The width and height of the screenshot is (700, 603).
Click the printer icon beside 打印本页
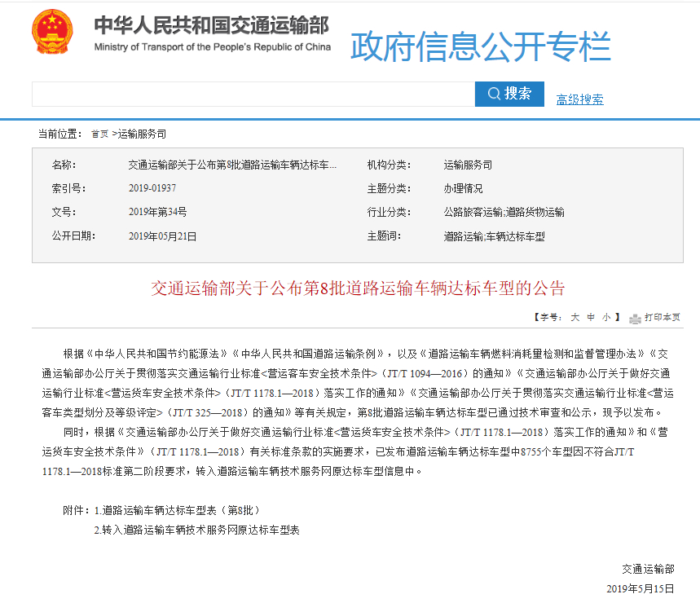click(x=635, y=318)
